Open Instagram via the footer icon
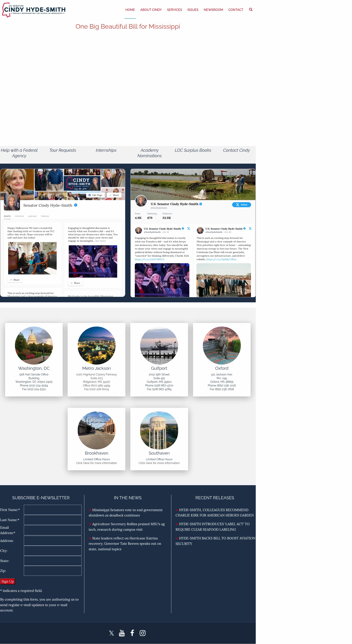This screenshot has width=352, height=644. point(143,633)
